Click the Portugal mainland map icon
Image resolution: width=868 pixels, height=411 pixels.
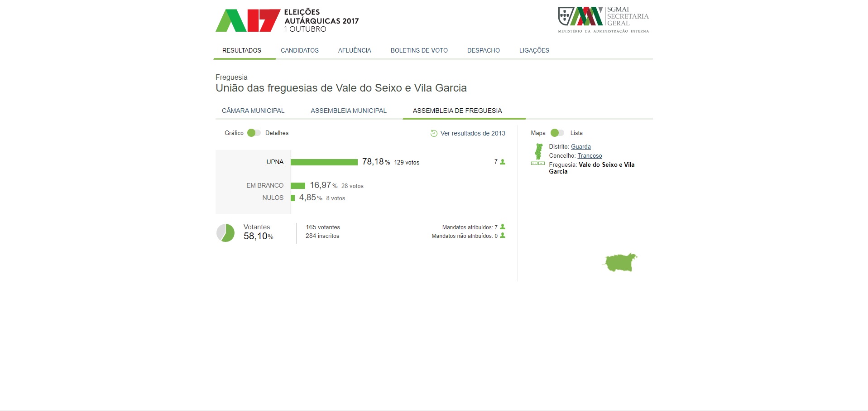click(x=538, y=151)
